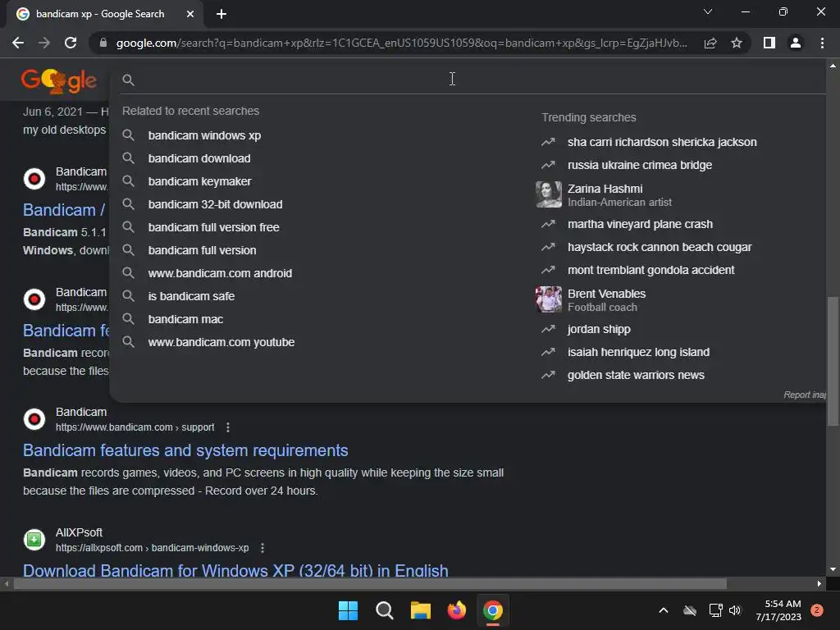Open trending search golden state warriors news
The width and height of the screenshot is (840, 630).
(636, 376)
